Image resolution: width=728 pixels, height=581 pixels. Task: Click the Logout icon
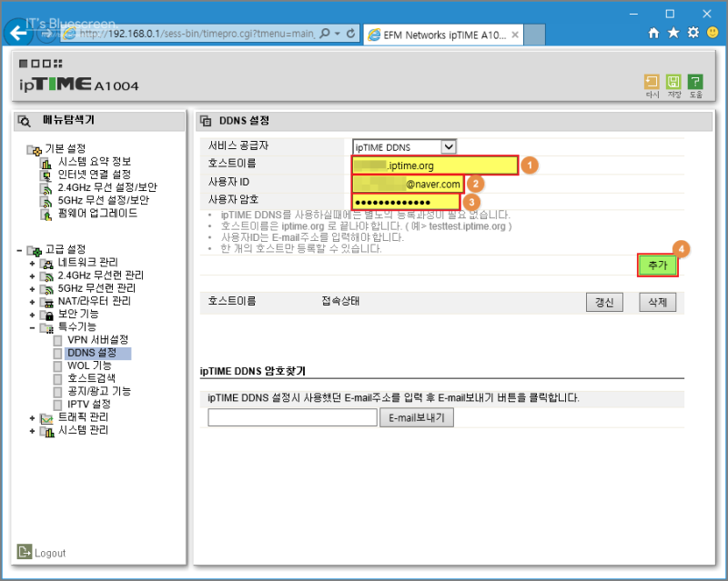[25, 551]
